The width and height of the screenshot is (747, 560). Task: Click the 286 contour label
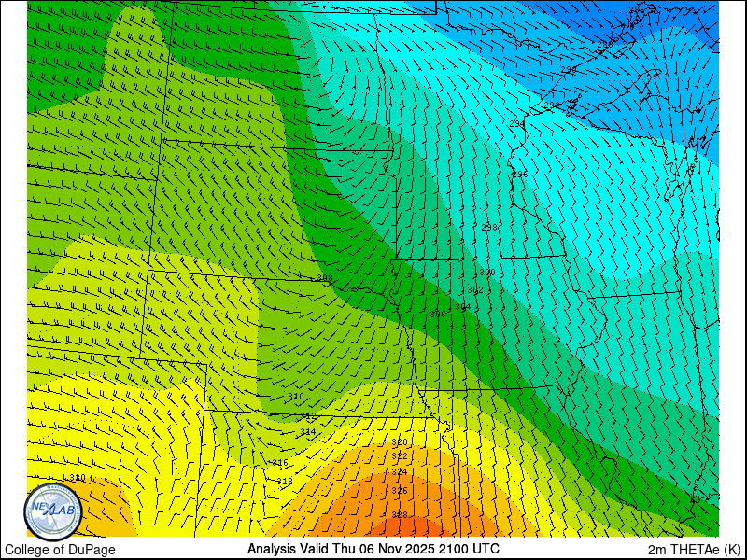click(637, 9)
